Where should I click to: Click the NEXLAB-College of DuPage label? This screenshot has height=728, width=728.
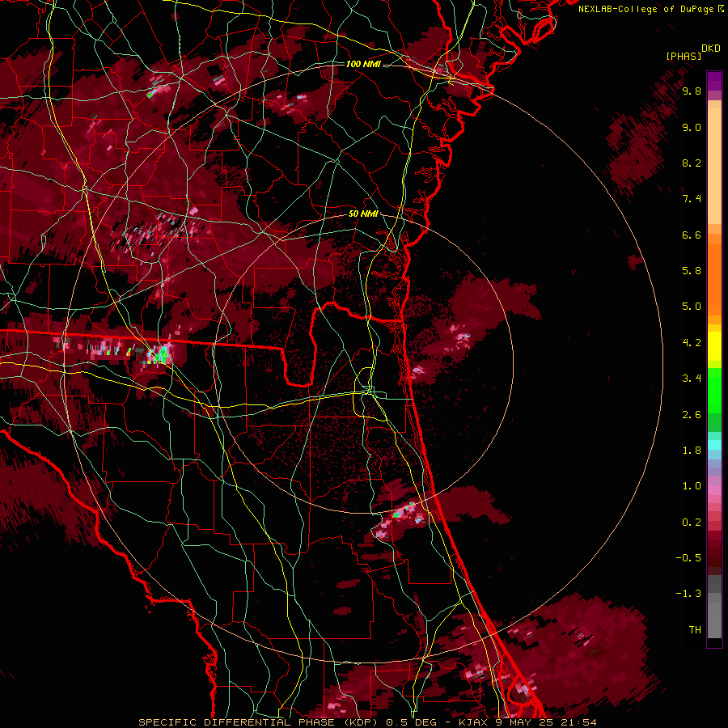point(646,9)
